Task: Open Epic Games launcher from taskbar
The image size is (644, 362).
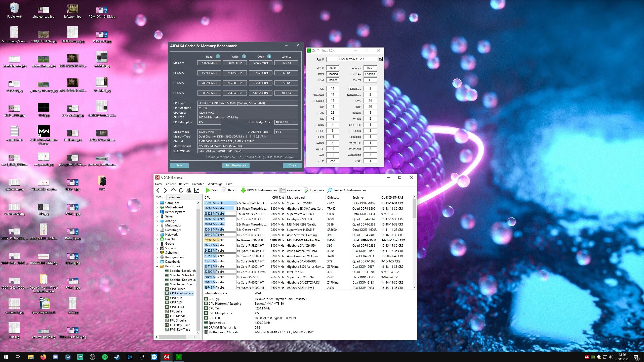Action: click(142, 357)
